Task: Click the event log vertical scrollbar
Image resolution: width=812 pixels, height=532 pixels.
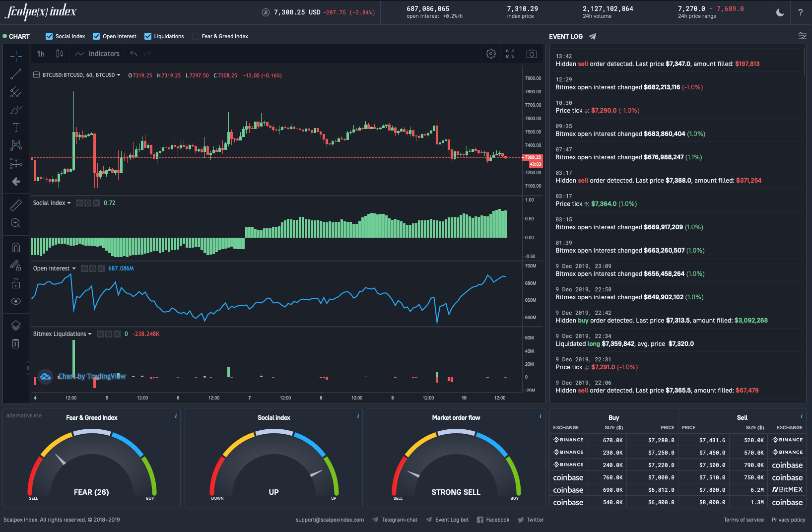Action: click(805, 61)
